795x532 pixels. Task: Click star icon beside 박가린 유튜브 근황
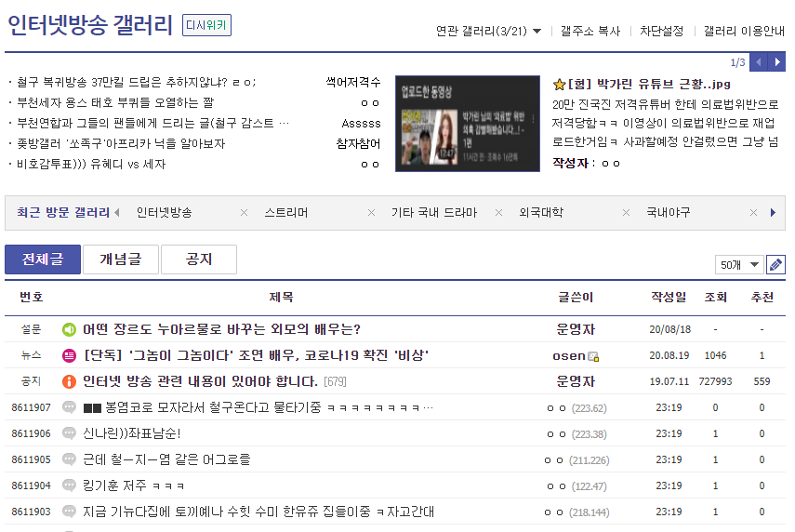tap(559, 85)
